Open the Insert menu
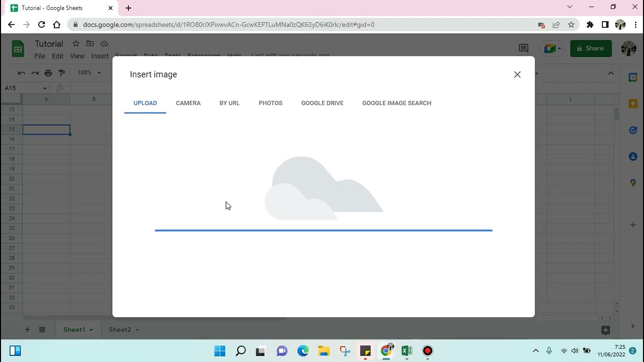The image size is (644, 362). [x=100, y=56]
